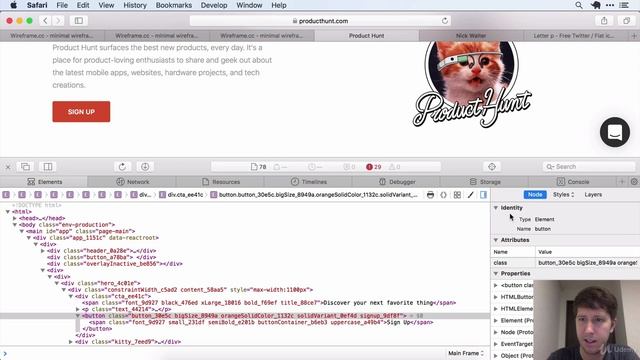Toggle the details sidebar visibility icon
640x360 pixels.
[x=484, y=195]
